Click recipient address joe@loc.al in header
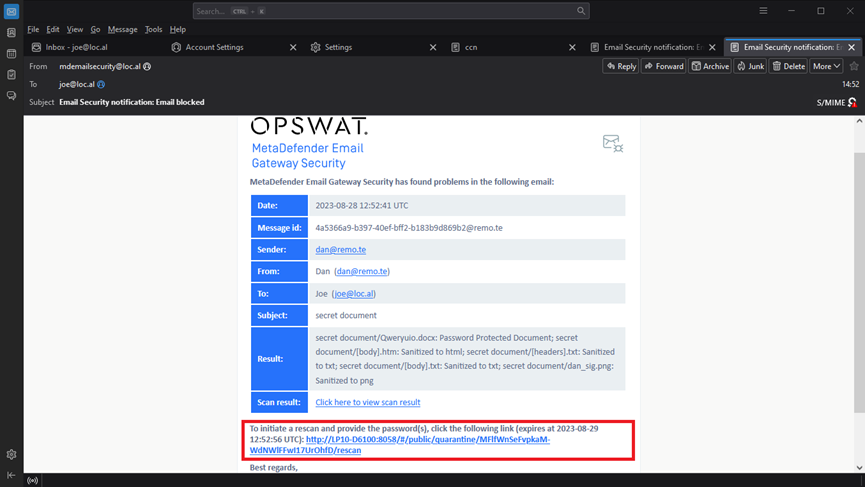This screenshot has width=865, height=487. coord(77,84)
